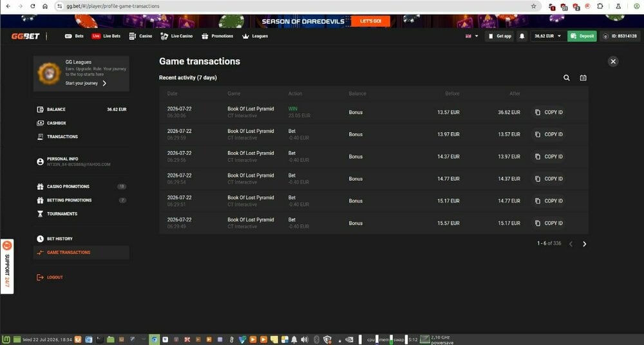
Task: Click the Get app button
Action: point(500,36)
